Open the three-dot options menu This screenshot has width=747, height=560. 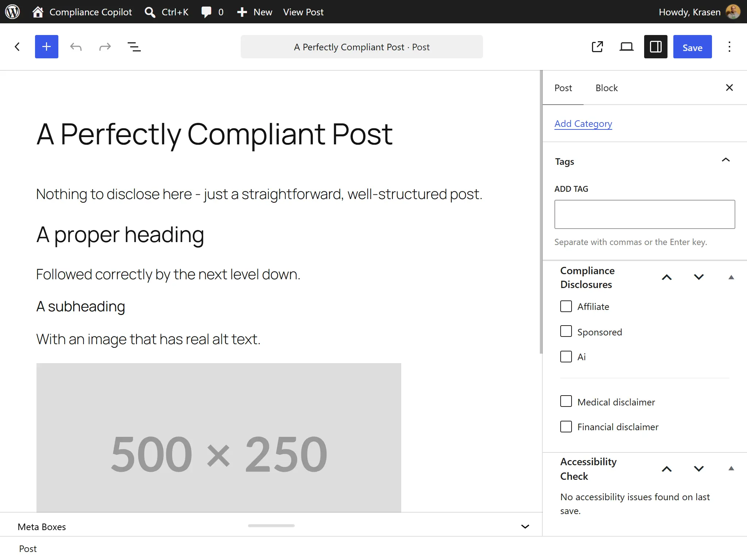tap(729, 47)
